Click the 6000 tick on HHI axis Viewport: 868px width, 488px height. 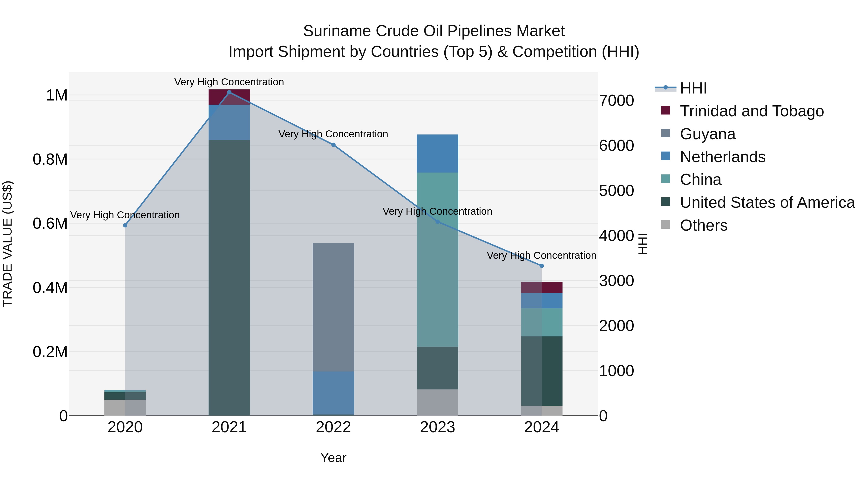pyautogui.click(x=617, y=146)
